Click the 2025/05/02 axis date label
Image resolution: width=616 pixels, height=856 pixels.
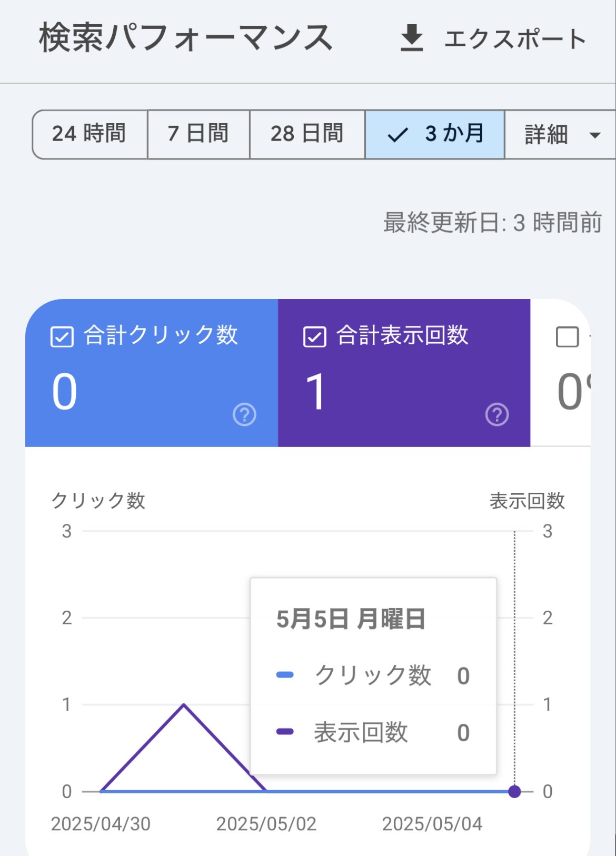click(x=266, y=824)
